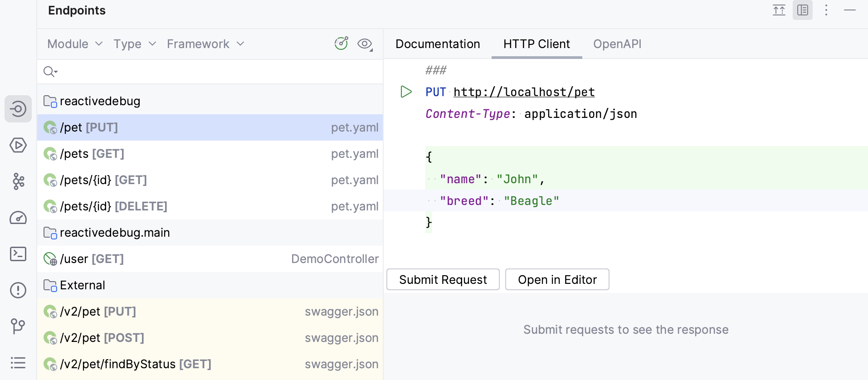Open the Problems tool window icon
This screenshot has width=868, height=380.
tap(18, 290)
